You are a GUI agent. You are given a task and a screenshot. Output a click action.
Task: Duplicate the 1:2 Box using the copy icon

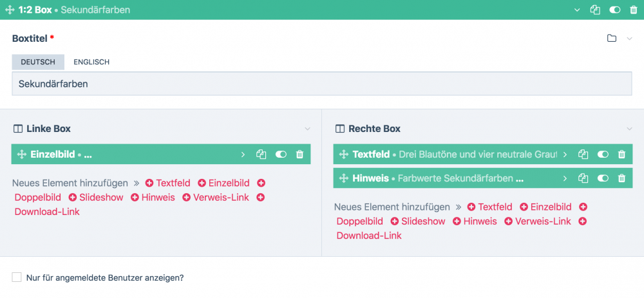tap(595, 10)
